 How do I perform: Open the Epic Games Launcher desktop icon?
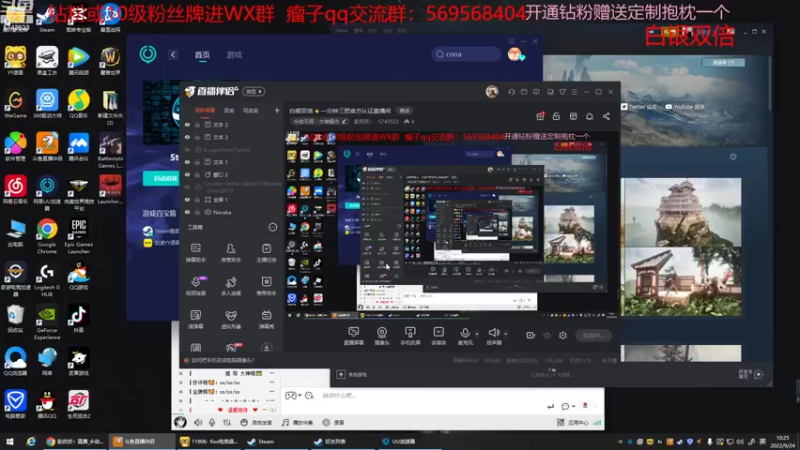[79, 237]
